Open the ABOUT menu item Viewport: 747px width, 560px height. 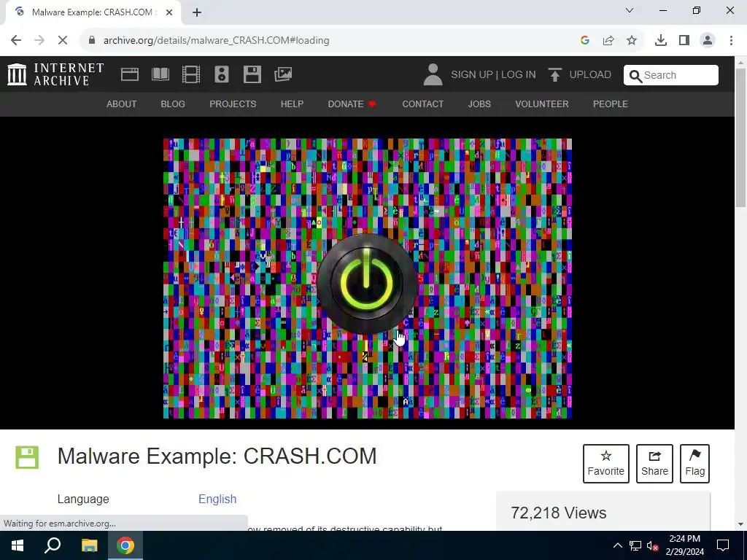click(122, 104)
